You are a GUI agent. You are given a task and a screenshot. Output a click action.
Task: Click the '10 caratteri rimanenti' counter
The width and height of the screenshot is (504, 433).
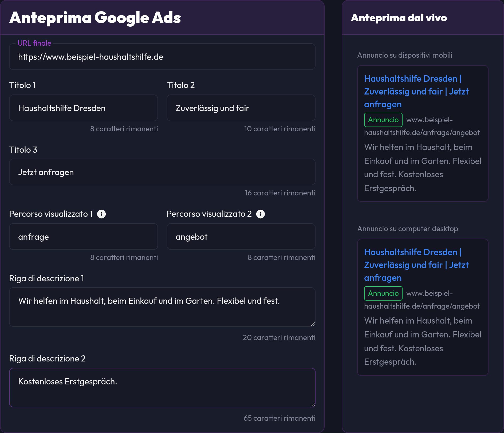pyautogui.click(x=280, y=129)
